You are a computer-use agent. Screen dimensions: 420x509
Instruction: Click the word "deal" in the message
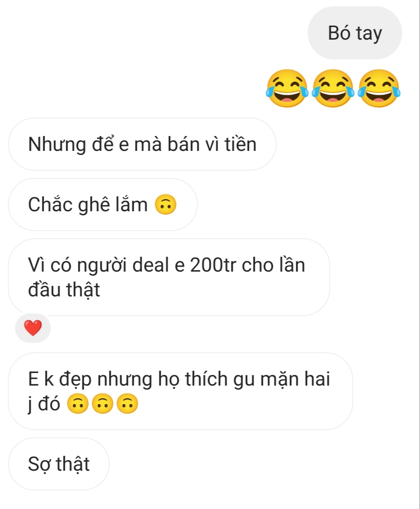pyautogui.click(x=151, y=265)
